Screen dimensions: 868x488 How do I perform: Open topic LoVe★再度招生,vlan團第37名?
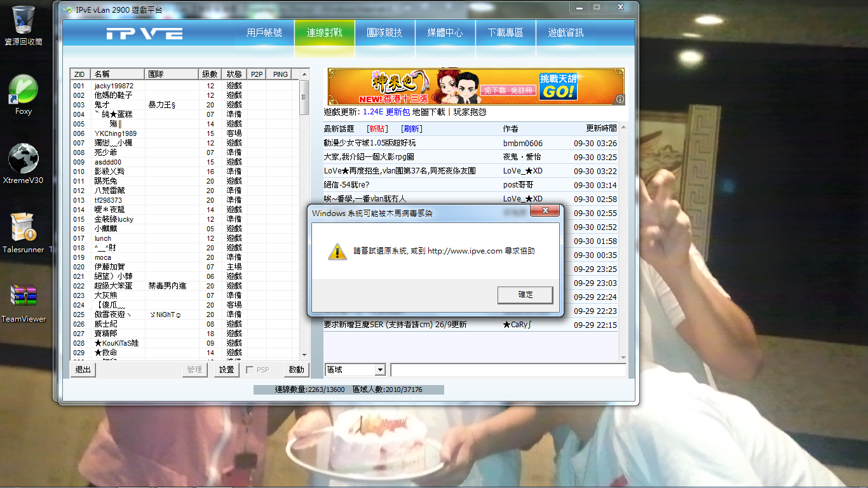400,171
